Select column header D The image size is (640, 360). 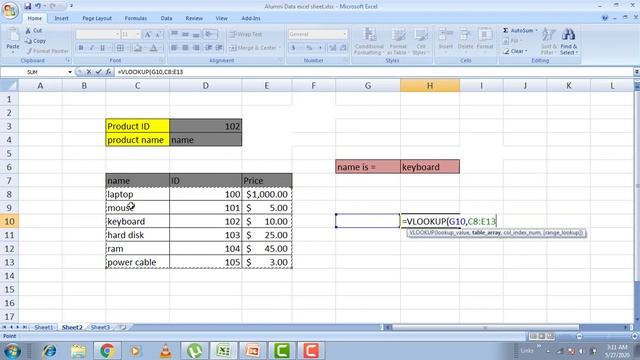click(205, 86)
